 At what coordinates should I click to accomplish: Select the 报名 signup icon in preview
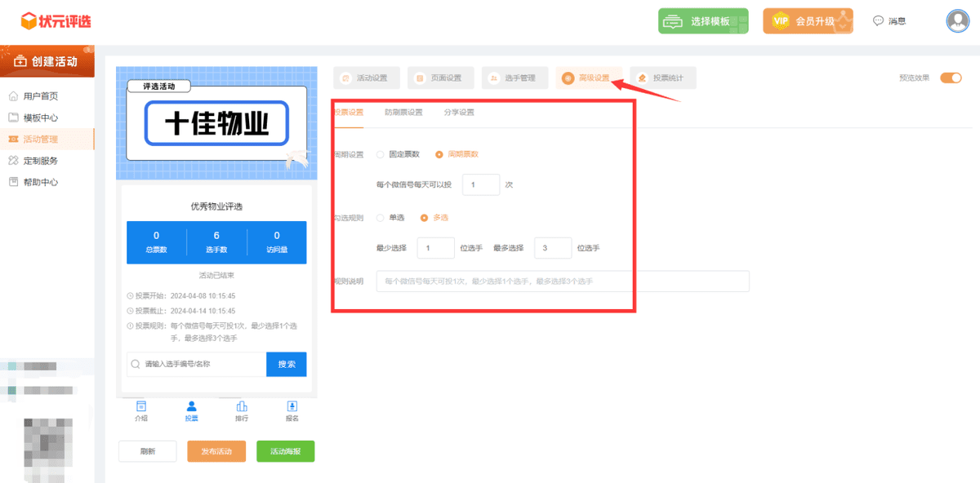(291, 410)
